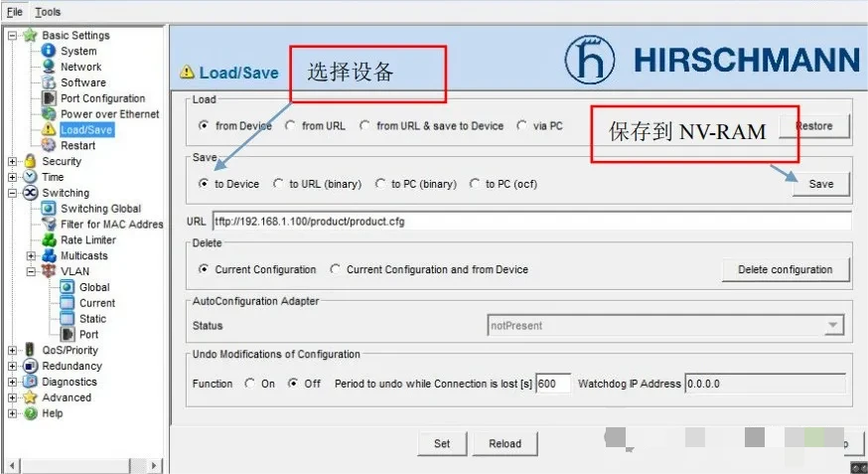868x474 pixels.
Task: Click the Power over Ethernet icon
Action: tap(49, 113)
